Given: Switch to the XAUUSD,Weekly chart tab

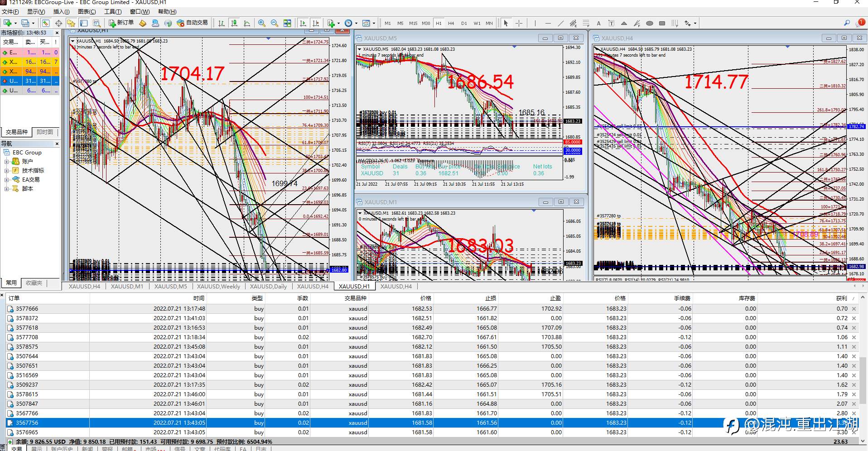Looking at the screenshot, I should click(x=218, y=286).
